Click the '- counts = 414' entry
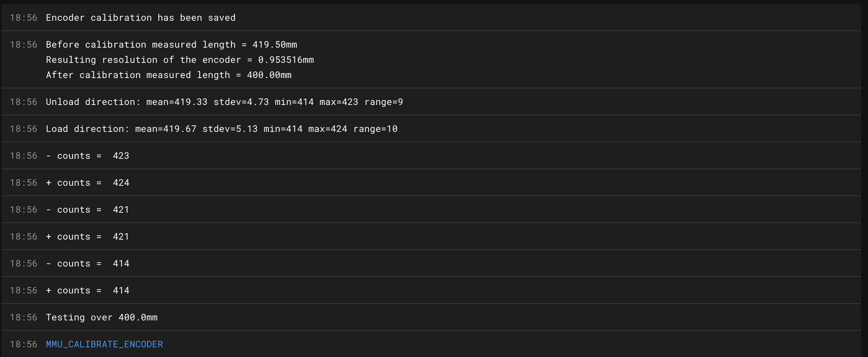868x357 pixels. click(87, 263)
